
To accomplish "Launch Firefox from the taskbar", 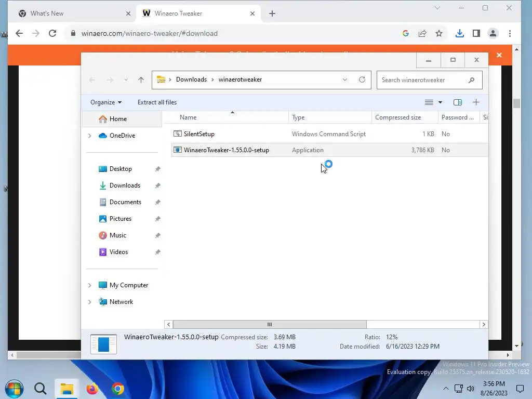I will [x=92, y=389].
